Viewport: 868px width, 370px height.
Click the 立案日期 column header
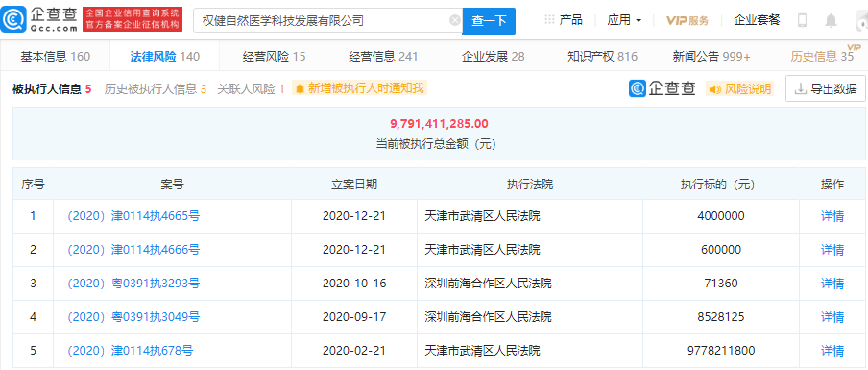pos(354,185)
